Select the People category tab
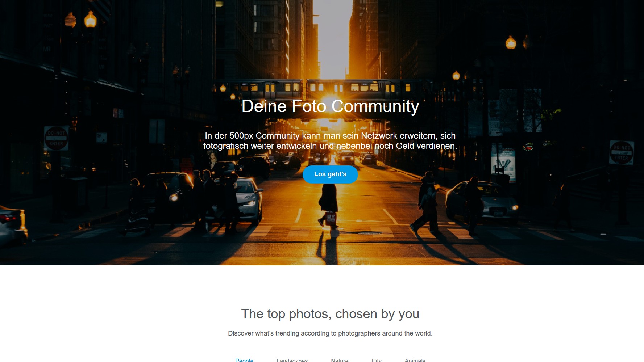The image size is (644, 362). point(244,360)
